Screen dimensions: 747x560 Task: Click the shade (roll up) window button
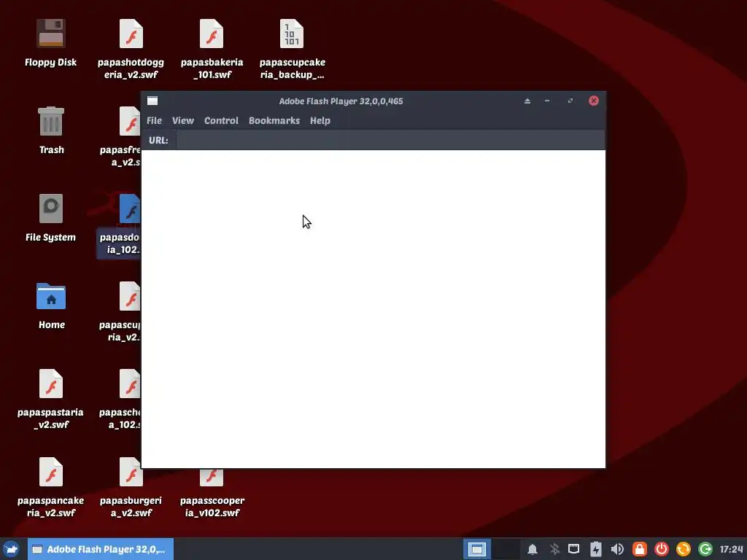coord(527,101)
